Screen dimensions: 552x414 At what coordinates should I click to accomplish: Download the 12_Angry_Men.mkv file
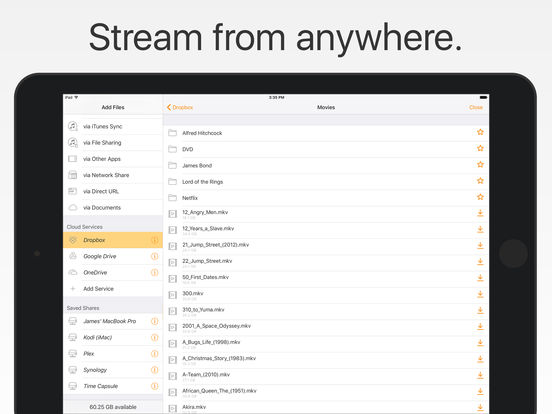(x=480, y=213)
